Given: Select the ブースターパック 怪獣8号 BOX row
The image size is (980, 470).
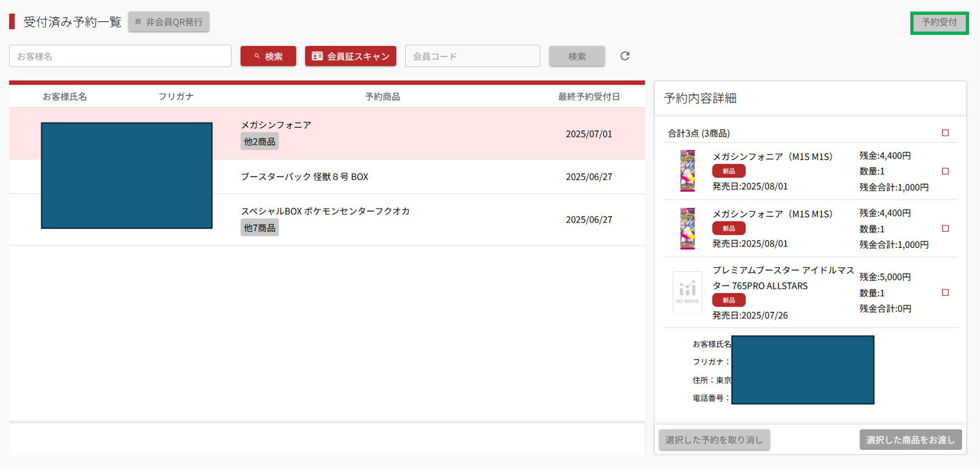Looking at the screenshot, I should [327, 177].
